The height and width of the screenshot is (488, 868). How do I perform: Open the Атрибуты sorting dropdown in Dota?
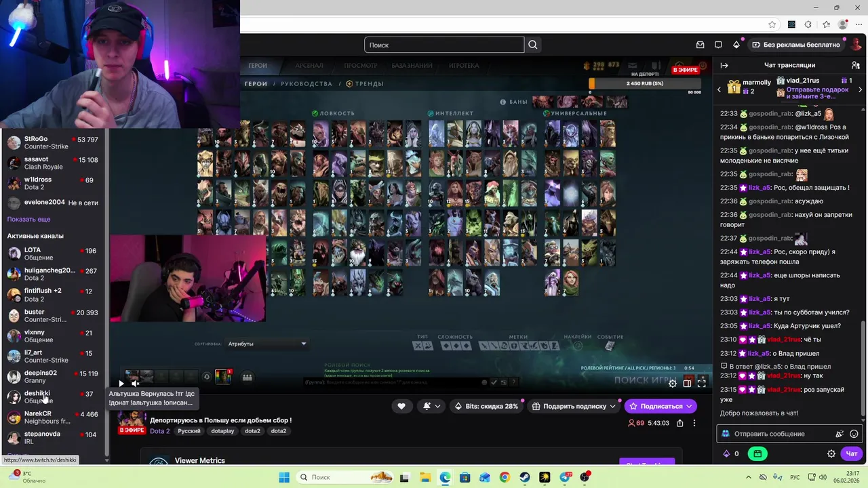(267, 344)
